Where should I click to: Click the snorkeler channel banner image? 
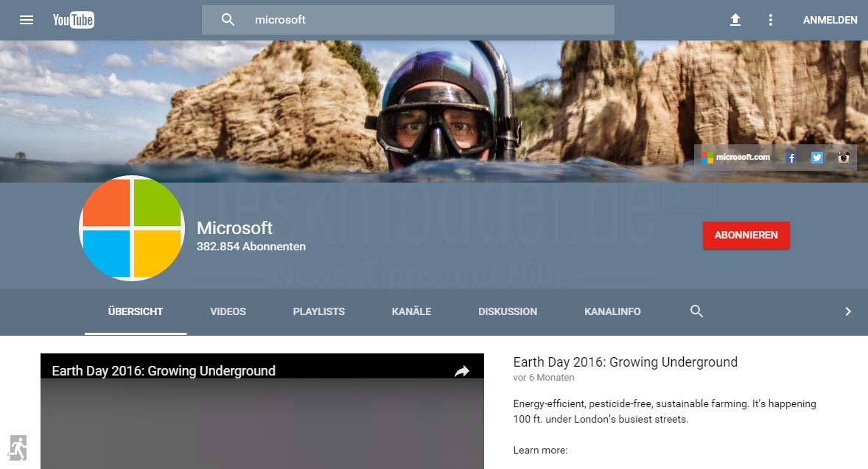pos(434,111)
